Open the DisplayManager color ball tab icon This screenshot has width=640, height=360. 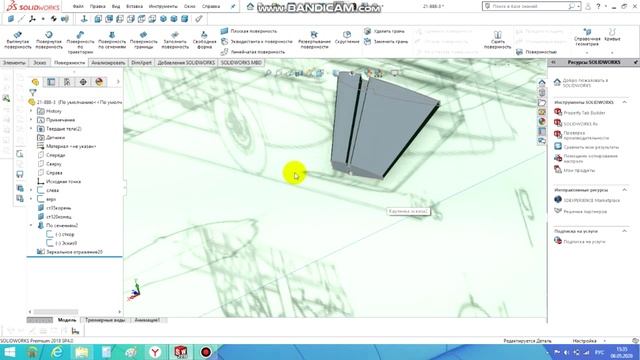tap(99, 82)
